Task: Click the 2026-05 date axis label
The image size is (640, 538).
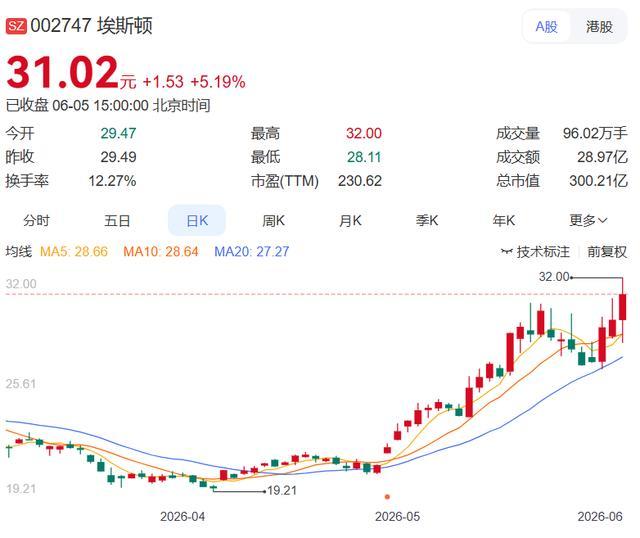Action: (x=397, y=517)
